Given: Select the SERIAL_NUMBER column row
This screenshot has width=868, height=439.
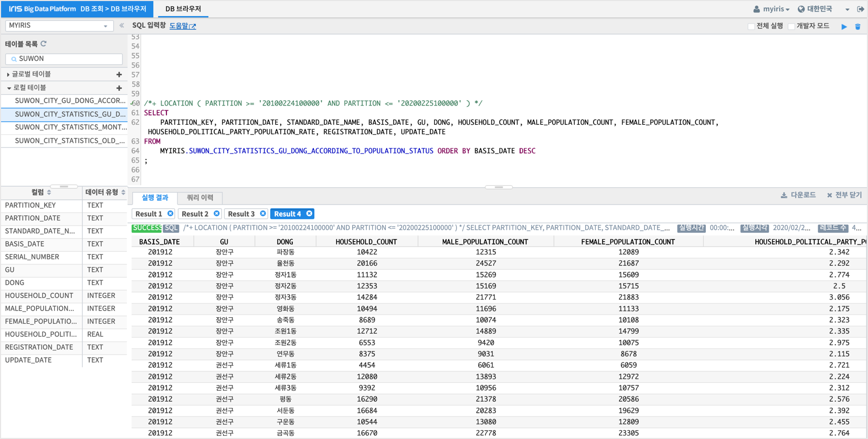Looking at the screenshot, I should pos(64,257).
